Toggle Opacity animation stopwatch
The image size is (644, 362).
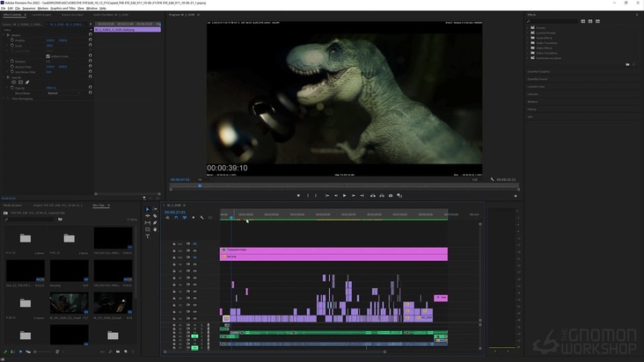point(12,88)
